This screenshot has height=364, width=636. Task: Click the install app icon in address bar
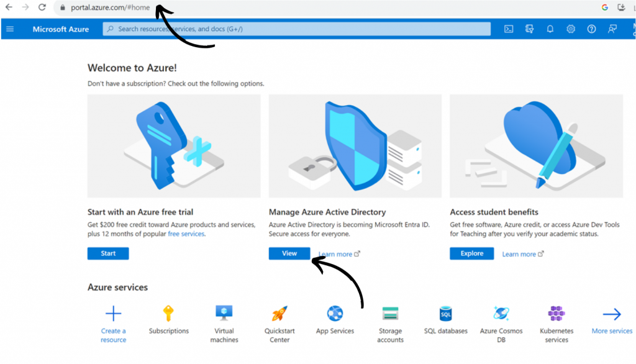tap(621, 7)
